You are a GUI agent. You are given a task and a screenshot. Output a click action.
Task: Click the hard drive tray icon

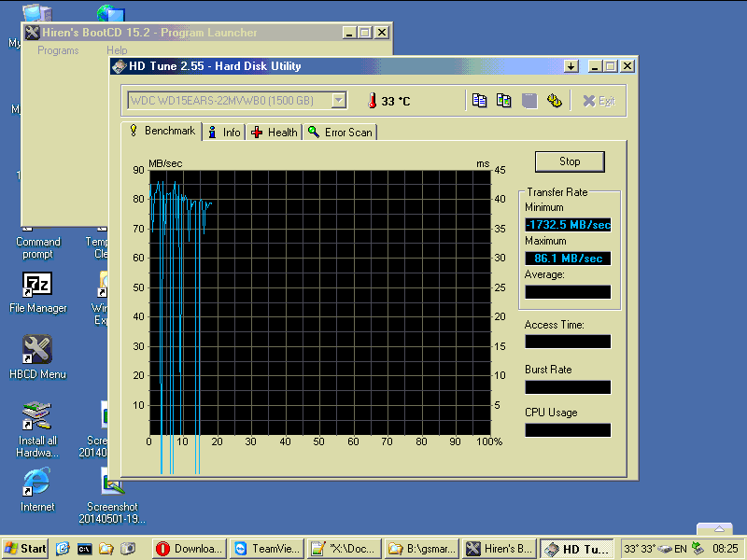tap(665, 549)
